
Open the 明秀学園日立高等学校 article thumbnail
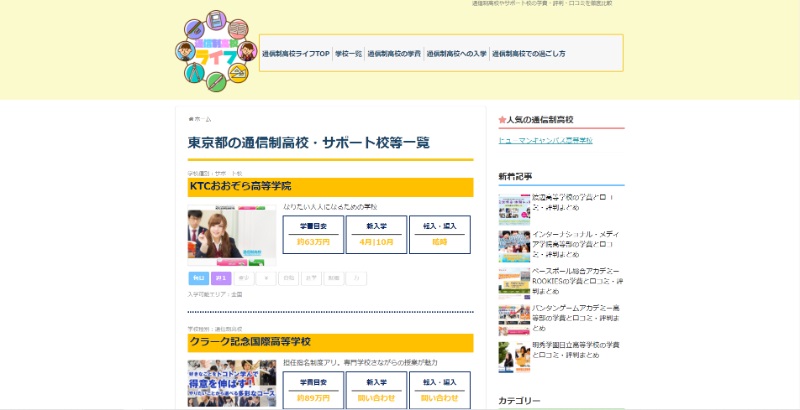coord(514,357)
